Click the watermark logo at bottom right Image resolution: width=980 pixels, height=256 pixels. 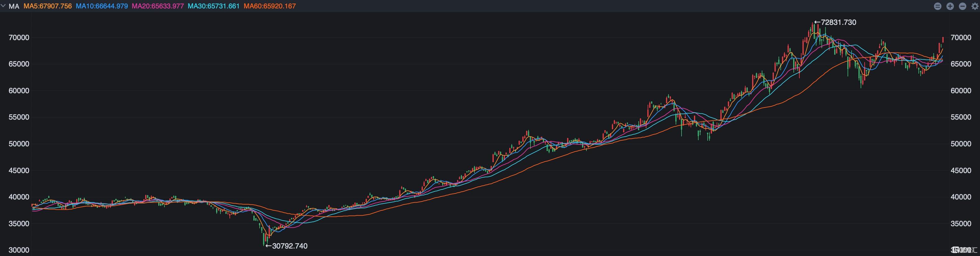point(964,250)
